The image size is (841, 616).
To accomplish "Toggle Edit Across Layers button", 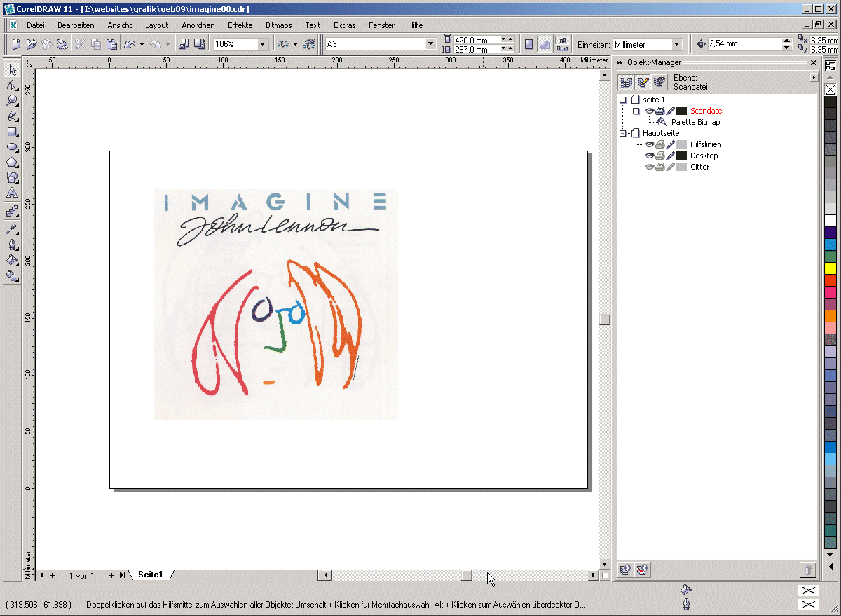I will [643, 82].
